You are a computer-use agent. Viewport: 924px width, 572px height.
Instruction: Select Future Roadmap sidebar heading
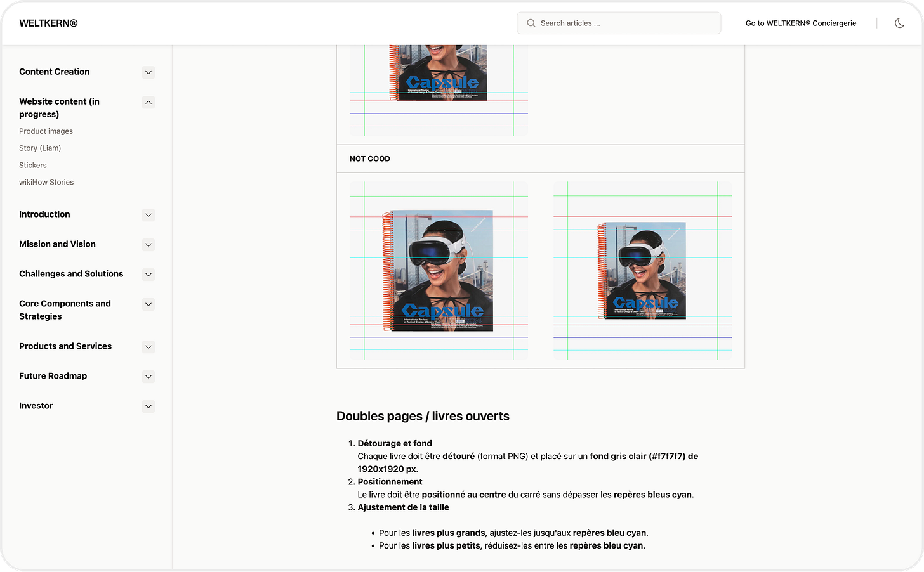pos(53,376)
